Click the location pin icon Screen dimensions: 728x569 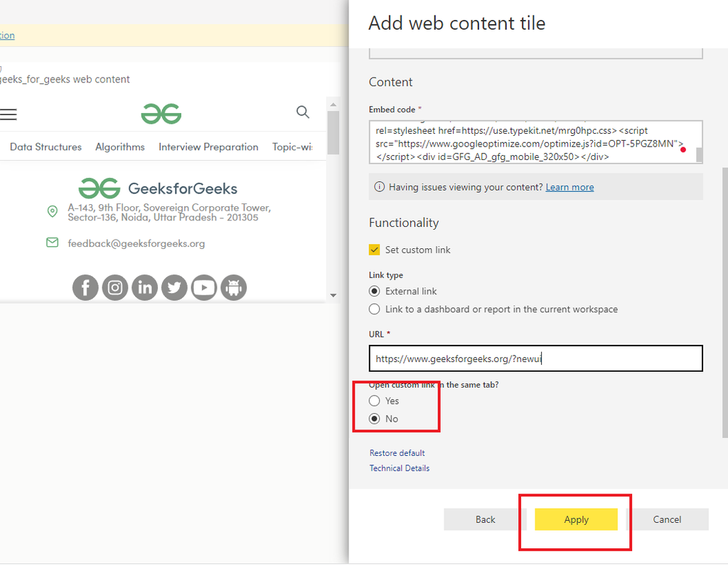pos(53,212)
